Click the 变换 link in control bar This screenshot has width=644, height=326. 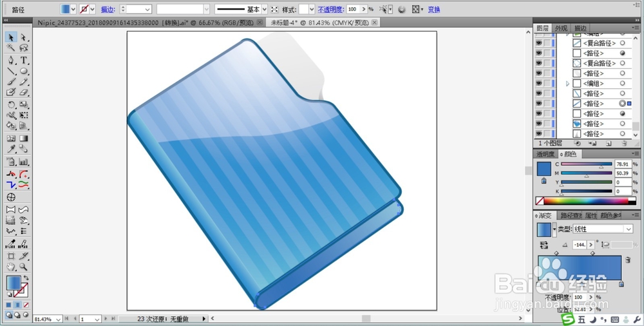pos(434,9)
